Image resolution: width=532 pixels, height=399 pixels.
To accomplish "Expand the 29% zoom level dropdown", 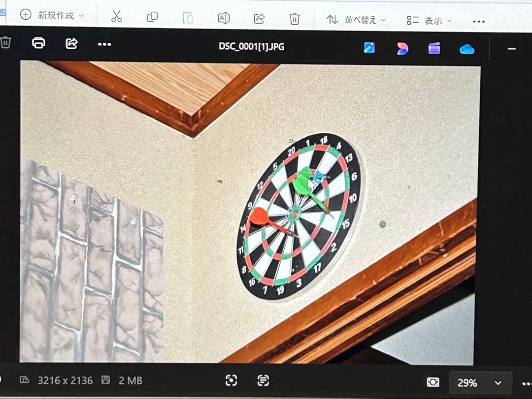I will coord(480,383).
